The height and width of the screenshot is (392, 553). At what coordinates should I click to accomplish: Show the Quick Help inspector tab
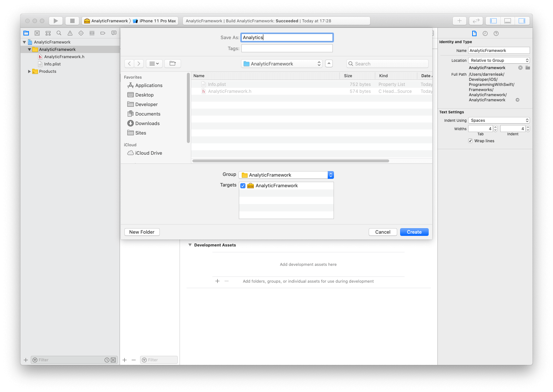496,33
